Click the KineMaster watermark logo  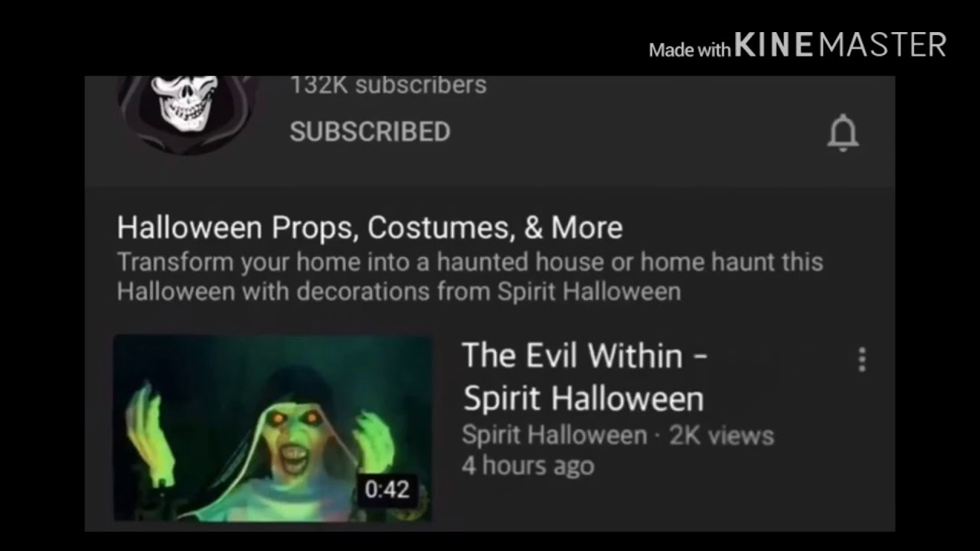coord(840,45)
